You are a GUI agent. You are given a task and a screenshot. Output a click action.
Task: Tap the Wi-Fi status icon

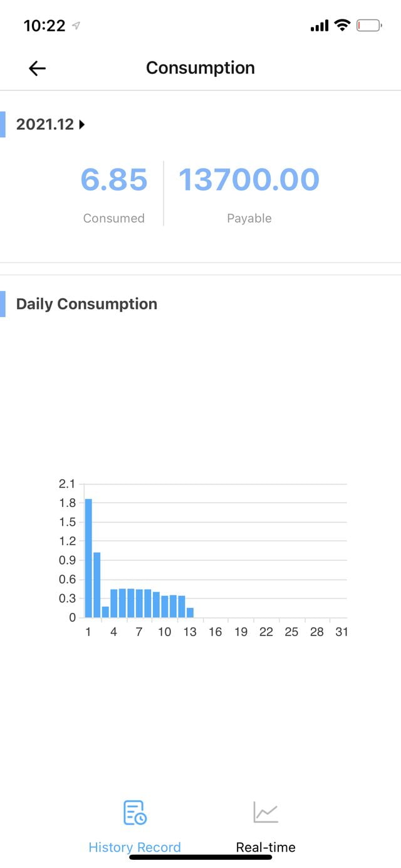[x=341, y=26]
